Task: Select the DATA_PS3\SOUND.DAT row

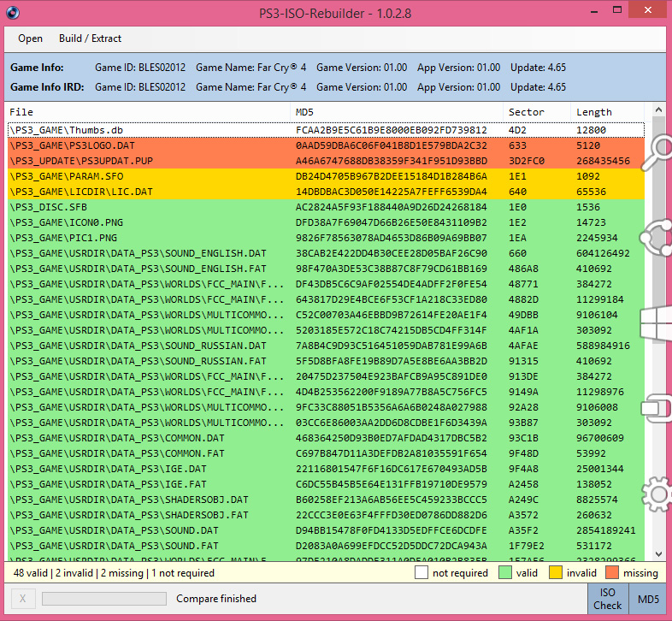Action: [x=326, y=530]
